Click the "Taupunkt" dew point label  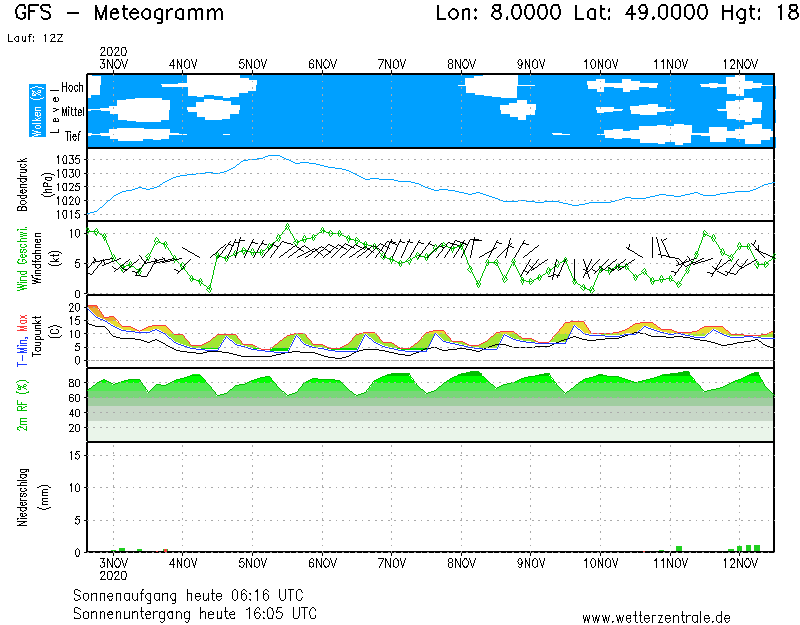click(36, 336)
